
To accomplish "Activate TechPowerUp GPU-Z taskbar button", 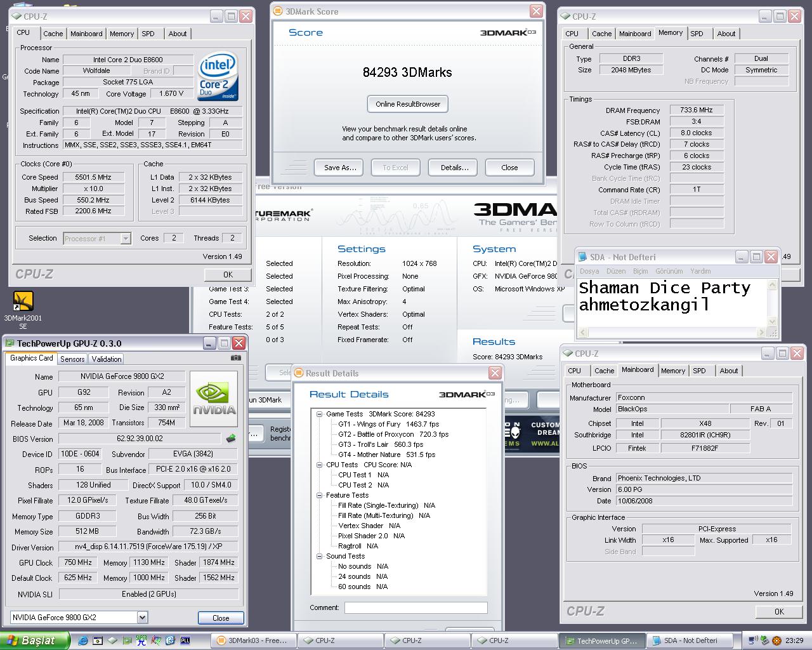I will pyautogui.click(x=602, y=640).
